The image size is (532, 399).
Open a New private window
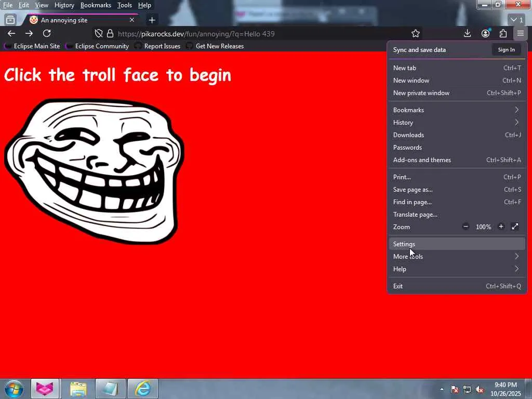457,93
